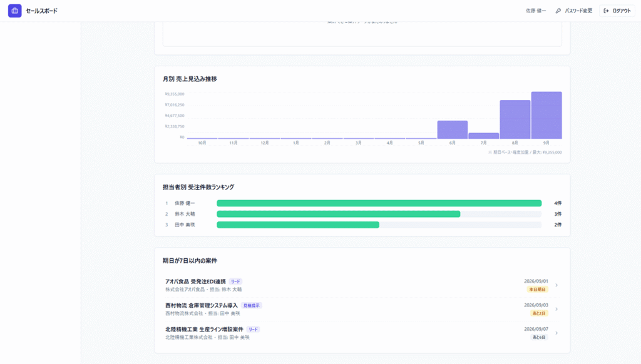Viewport: 641px width, 364px height.
Task: Click the ¥7,016,250 axis label
Action: (x=175, y=105)
